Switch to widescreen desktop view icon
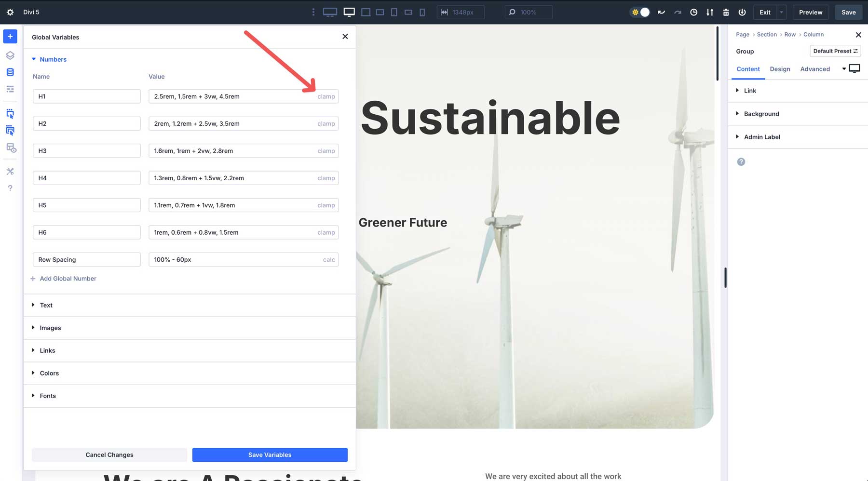The width and height of the screenshot is (868, 481). pos(330,12)
